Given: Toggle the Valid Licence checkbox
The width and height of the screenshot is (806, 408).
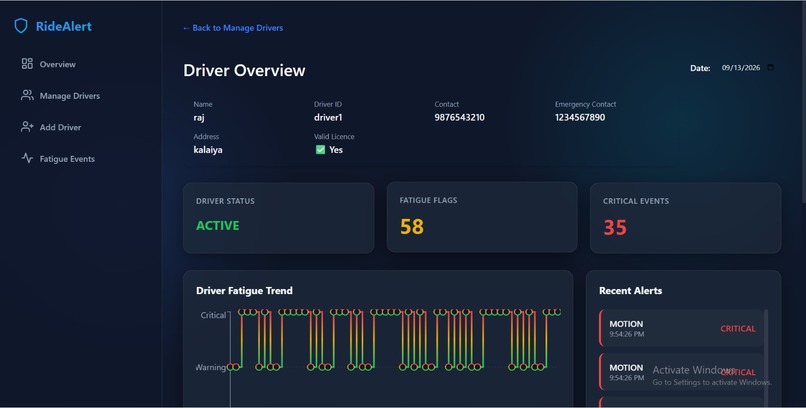Looking at the screenshot, I should pyautogui.click(x=320, y=150).
